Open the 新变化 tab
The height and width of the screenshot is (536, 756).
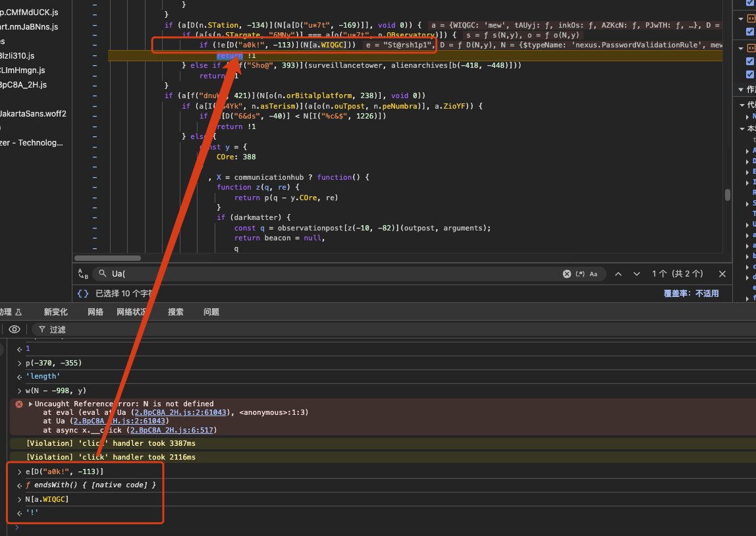point(56,312)
